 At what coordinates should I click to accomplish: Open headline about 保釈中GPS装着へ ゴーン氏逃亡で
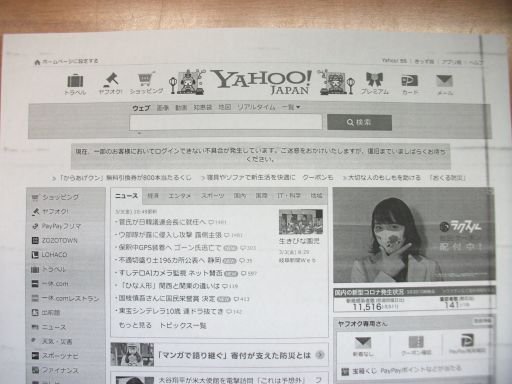(x=170, y=248)
